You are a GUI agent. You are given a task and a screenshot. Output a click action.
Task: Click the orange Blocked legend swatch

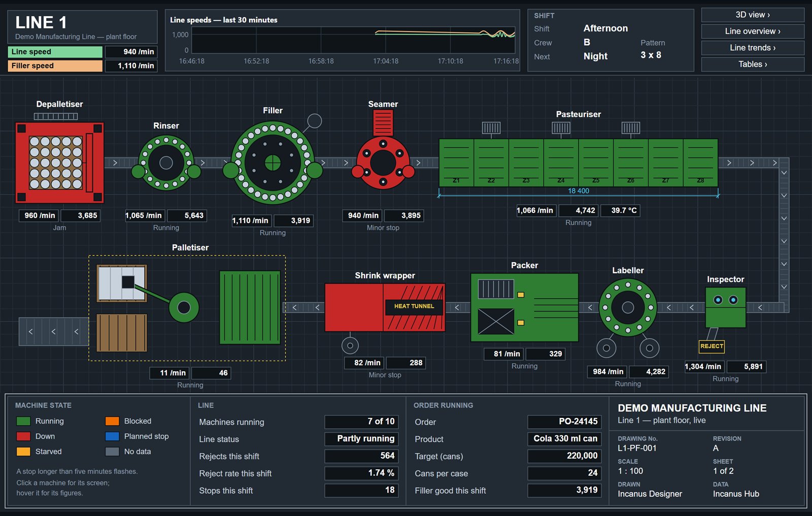[112, 421]
